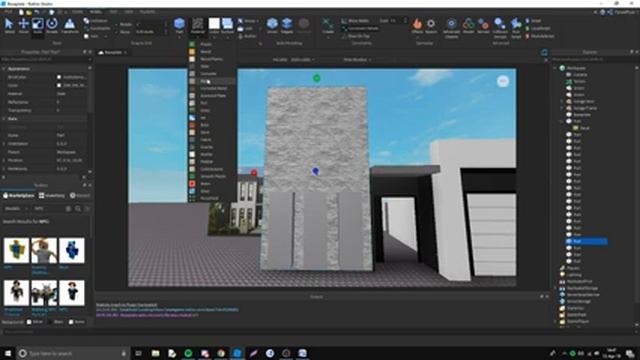Click the Run Script icon
Viewport: 640px width, 360px height.
(x=516, y=27)
